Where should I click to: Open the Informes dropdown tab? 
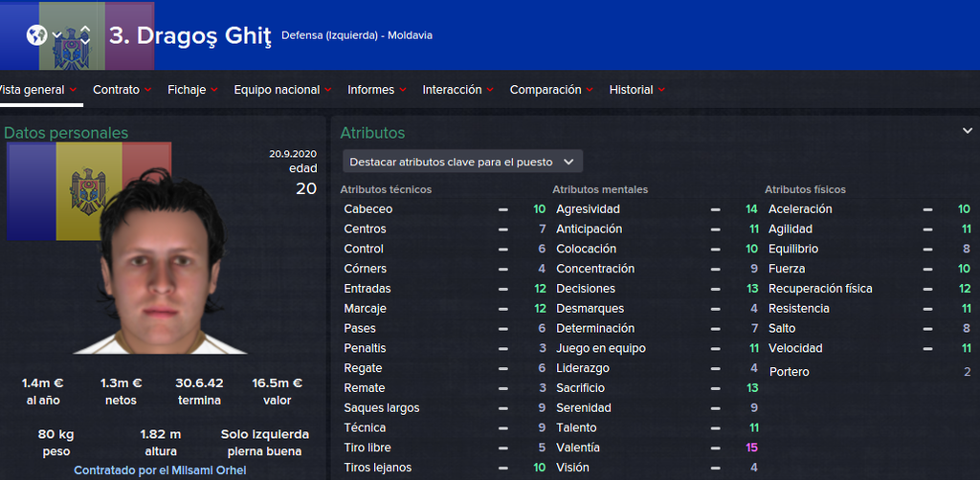[x=377, y=90]
